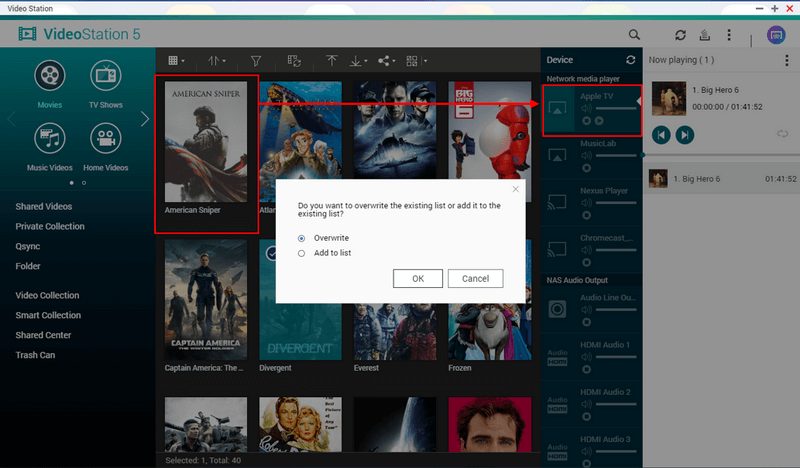Open the sort order dropdown
The width and height of the screenshot is (800, 468).
click(216, 61)
